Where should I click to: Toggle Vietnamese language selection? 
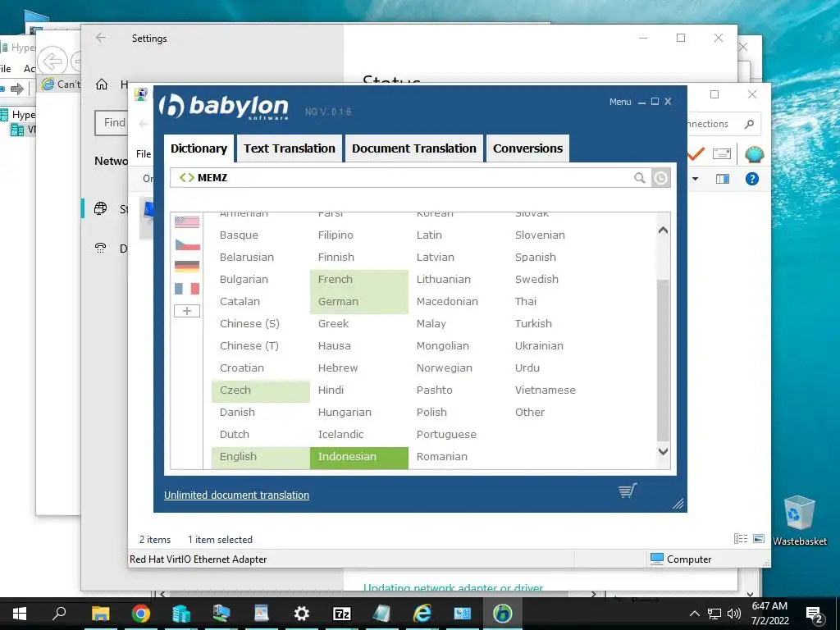(x=545, y=390)
